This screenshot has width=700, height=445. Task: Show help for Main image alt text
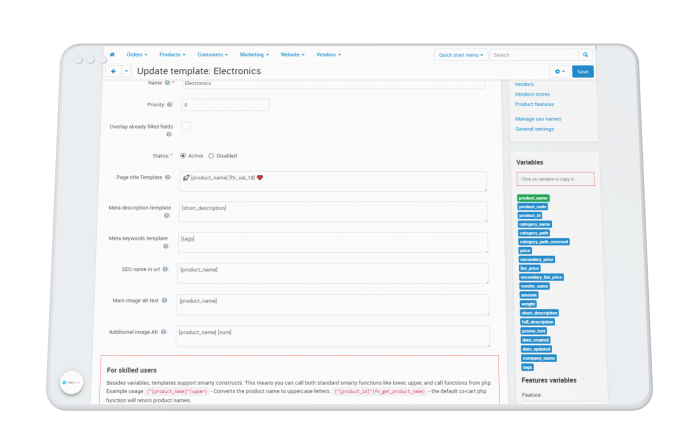click(164, 300)
